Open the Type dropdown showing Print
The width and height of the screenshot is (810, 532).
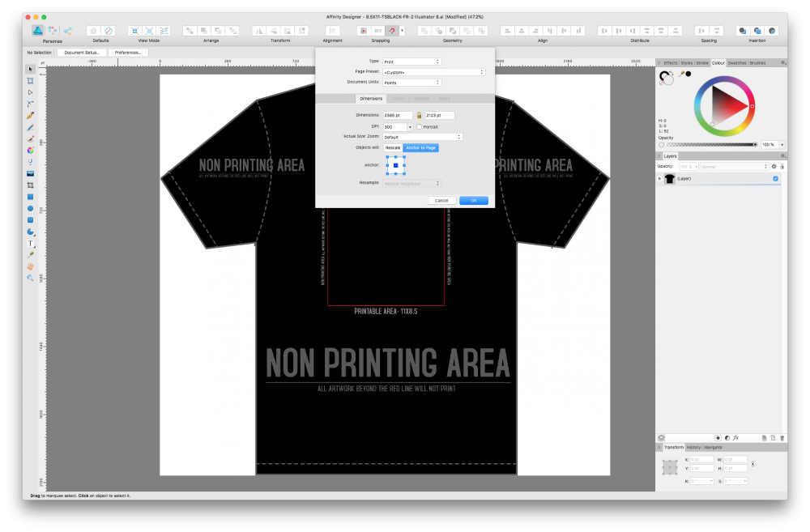(x=411, y=62)
